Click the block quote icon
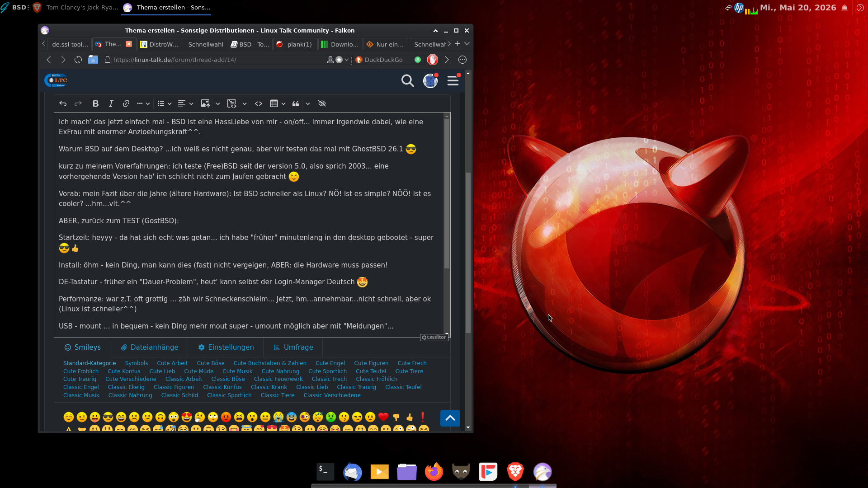This screenshot has width=868, height=488. point(296,103)
